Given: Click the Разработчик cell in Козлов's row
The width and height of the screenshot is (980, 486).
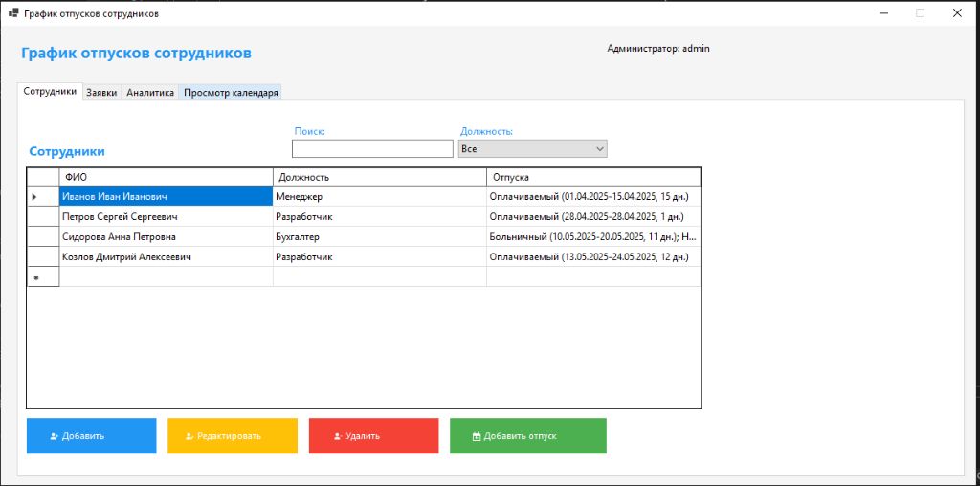Looking at the screenshot, I should coord(380,256).
